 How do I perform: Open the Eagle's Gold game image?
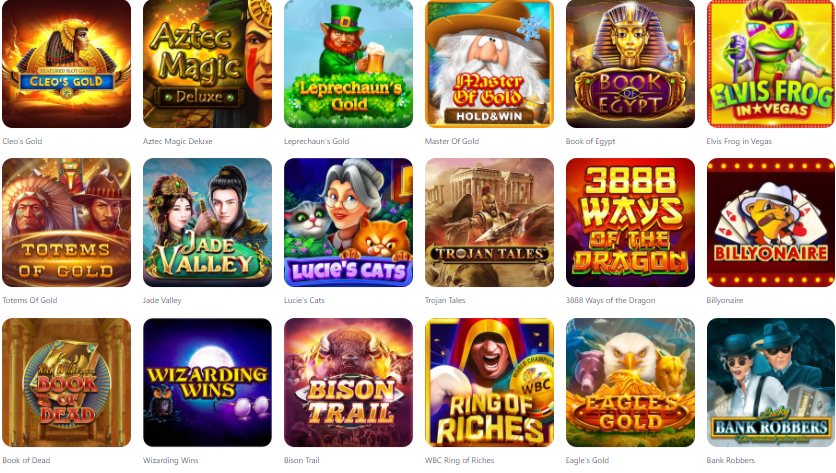click(x=630, y=382)
